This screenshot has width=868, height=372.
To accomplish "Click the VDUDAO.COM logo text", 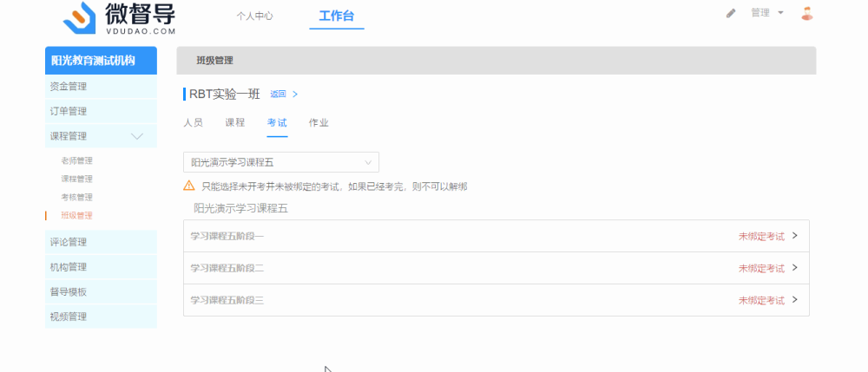I will 140,31.
